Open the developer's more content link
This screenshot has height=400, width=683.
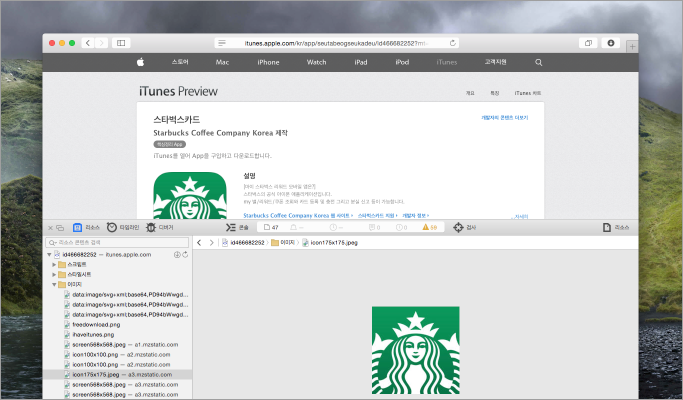coord(504,118)
